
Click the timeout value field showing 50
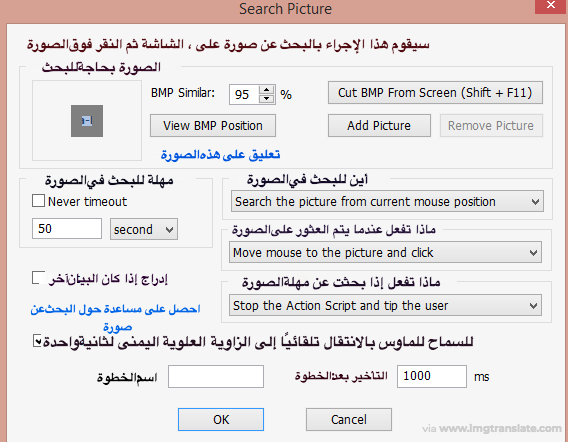coord(67,229)
